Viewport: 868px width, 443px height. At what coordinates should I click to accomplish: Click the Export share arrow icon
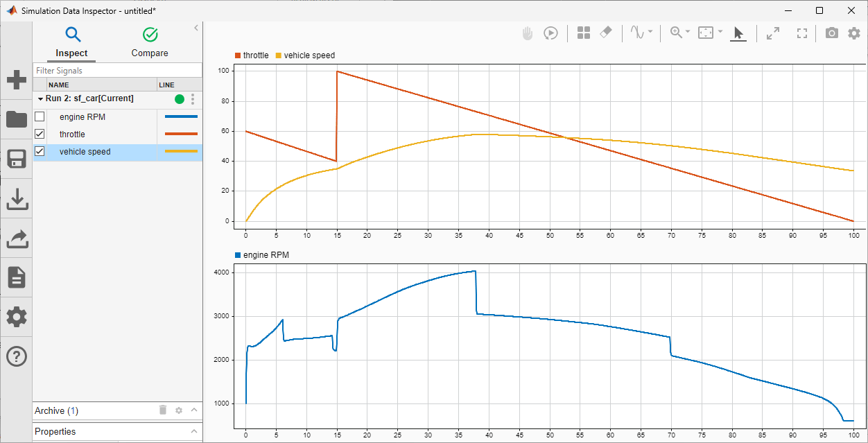[17, 238]
